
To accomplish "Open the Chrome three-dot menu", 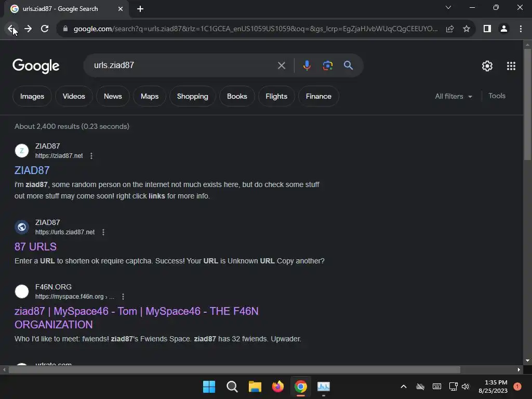I will pos(521,29).
